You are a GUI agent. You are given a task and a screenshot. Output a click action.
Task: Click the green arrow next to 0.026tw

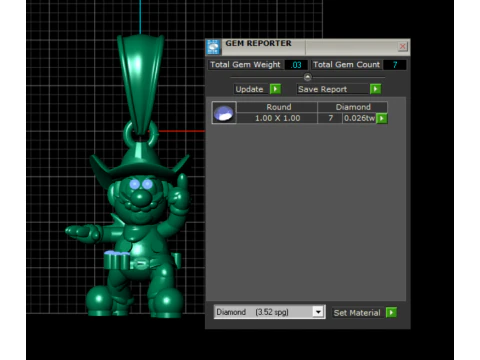coord(382,118)
